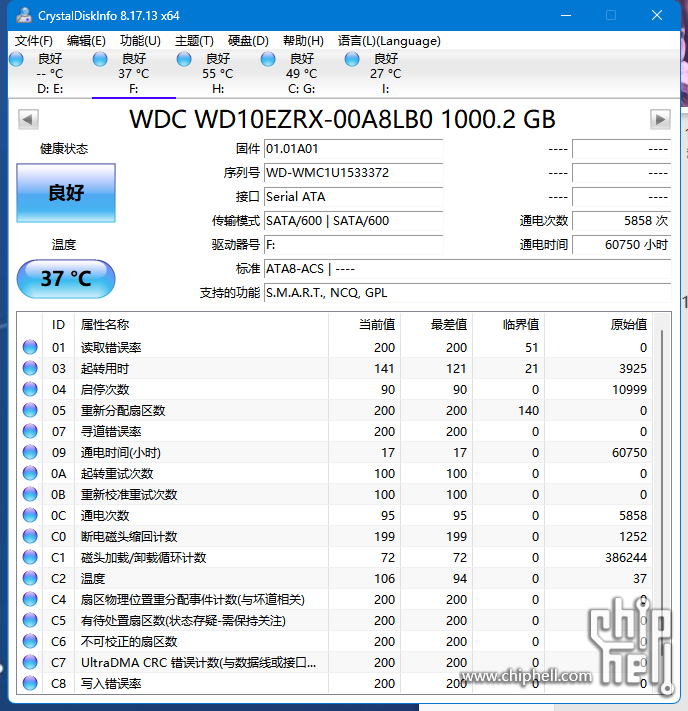Click the power-on count field 5858 次
Image resolution: width=688 pixels, height=711 pixels.
coord(621,221)
